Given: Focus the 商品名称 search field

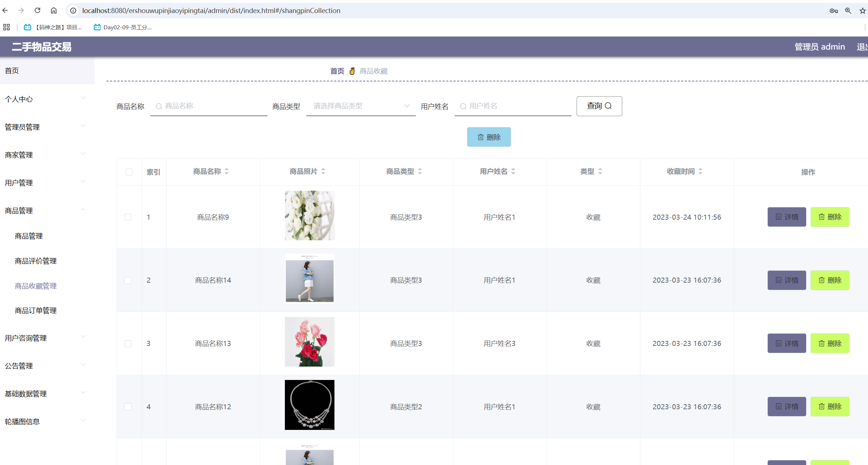Looking at the screenshot, I should click(x=209, y=106).
